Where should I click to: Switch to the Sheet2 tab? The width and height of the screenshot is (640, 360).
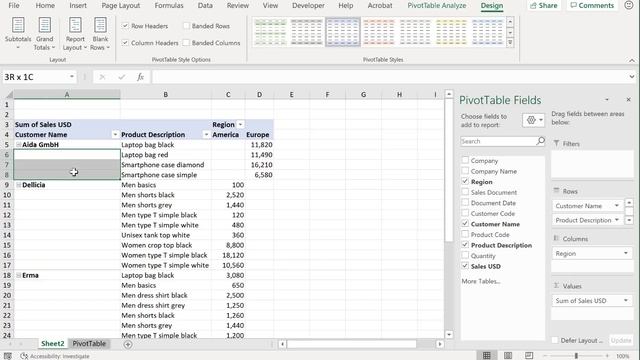(53, 344)
